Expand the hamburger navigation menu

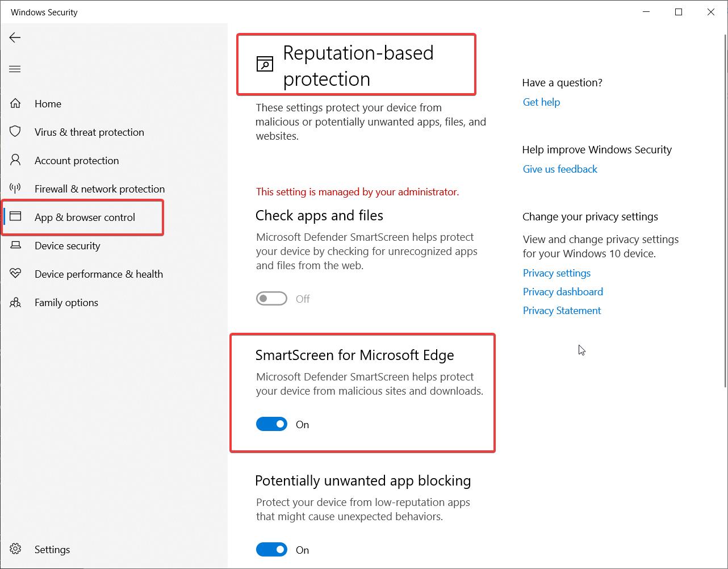[15, 69]
